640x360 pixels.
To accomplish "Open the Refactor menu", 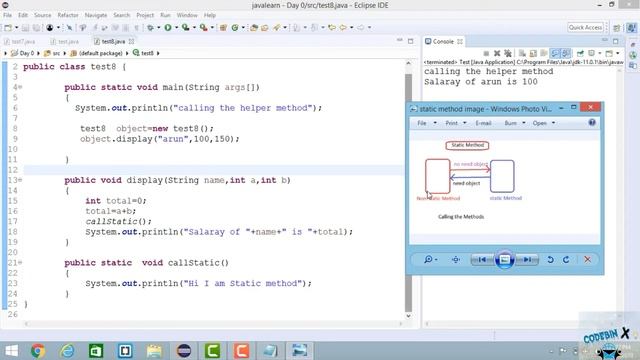I will tap(68, 15).
